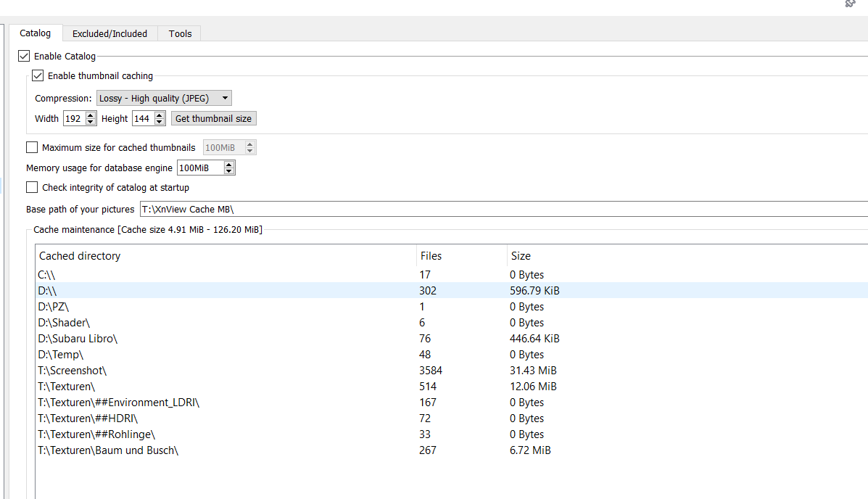
Task: Increase memory usage for database engine
Action: click(x=229, y=165)
